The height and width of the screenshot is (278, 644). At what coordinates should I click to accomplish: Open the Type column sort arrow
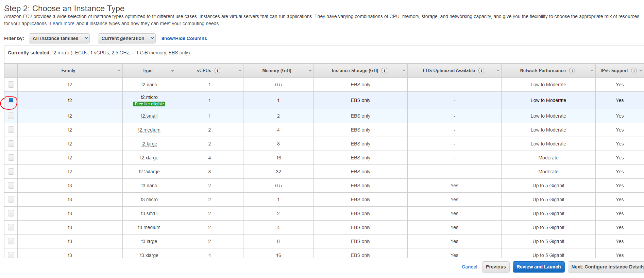click(172, 71)
